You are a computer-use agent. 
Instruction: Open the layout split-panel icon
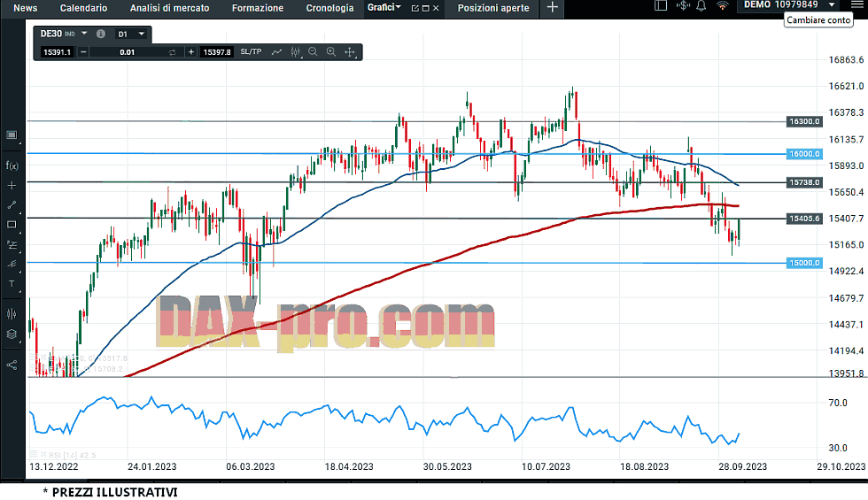(661, 5)
